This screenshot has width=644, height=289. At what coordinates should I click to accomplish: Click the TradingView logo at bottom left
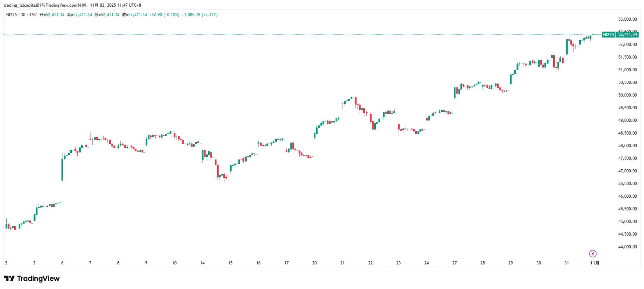(x=32, y=278)
